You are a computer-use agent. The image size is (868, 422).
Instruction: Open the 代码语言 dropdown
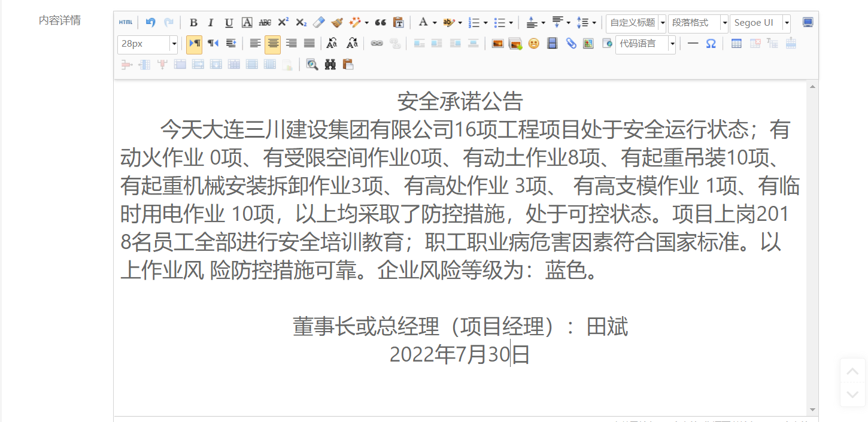click(646, 44)
